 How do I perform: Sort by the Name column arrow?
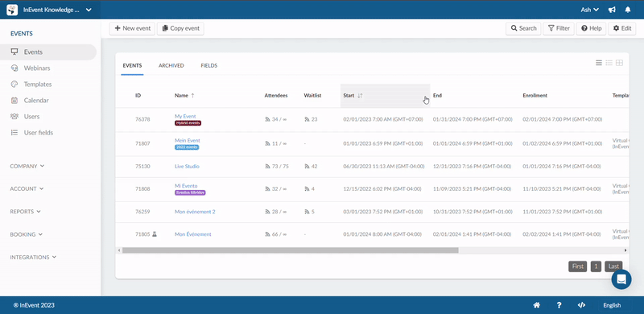click(x=193, y=95)
